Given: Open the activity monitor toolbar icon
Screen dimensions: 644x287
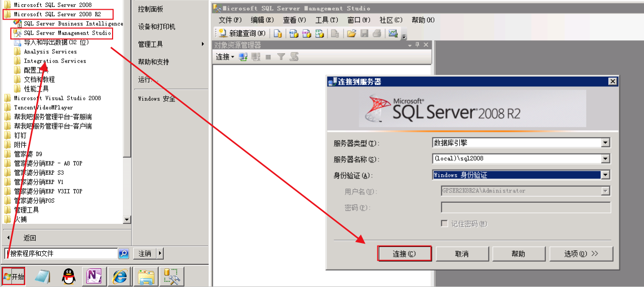Looking at the screenshot, I should pyautogui.click(x=393, y=34).
